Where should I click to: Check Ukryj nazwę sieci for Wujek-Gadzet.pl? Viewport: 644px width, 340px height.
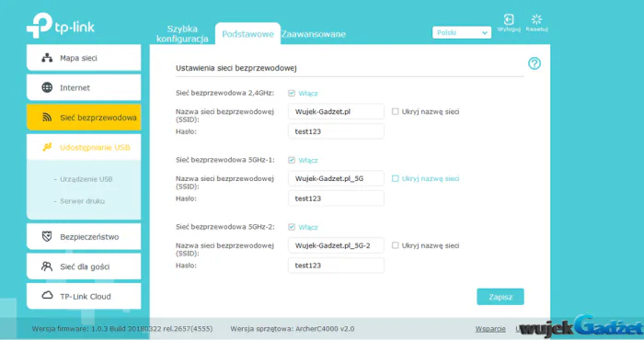click(x=395, y=111)
